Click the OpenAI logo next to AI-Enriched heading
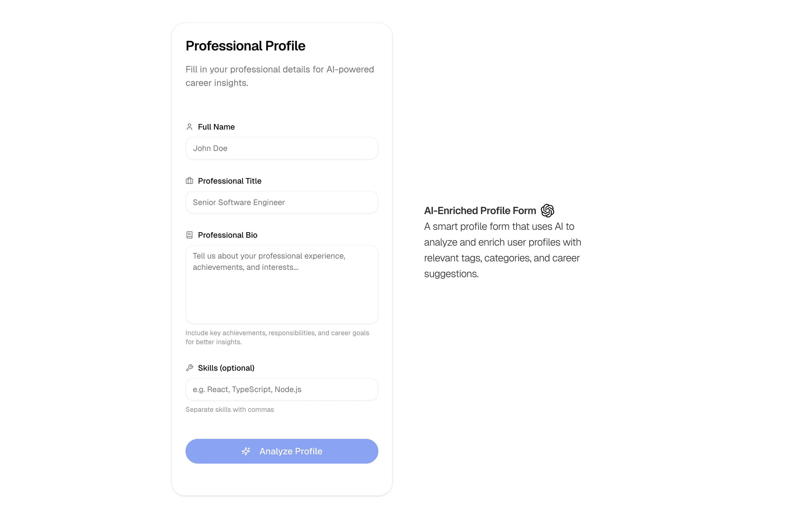 (x=547, y=210)
